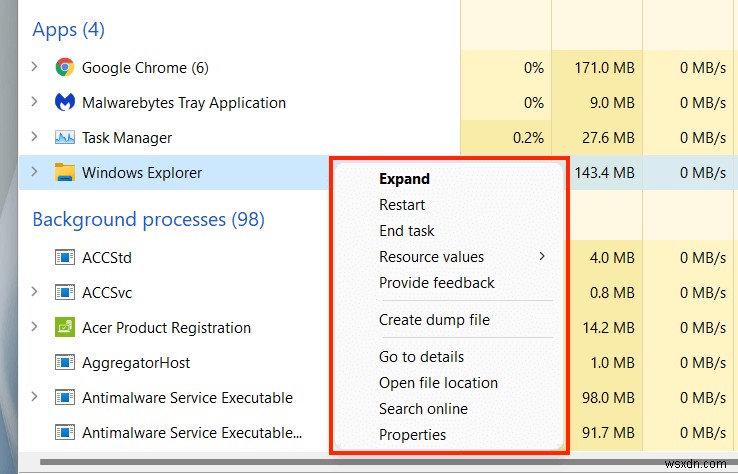Click the Windows Explorer folder icon
Viewport: 738px width, 474px height.
(64, 172)
